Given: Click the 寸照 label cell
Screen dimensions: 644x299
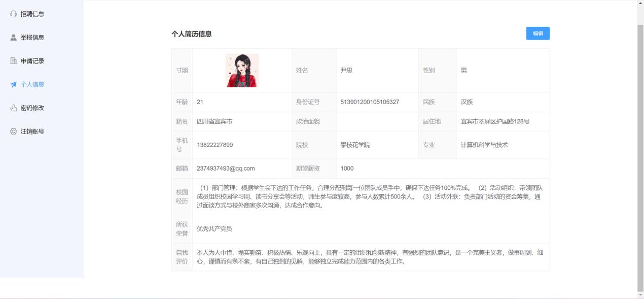Looking at the screenshot, I should click(182, 71).
